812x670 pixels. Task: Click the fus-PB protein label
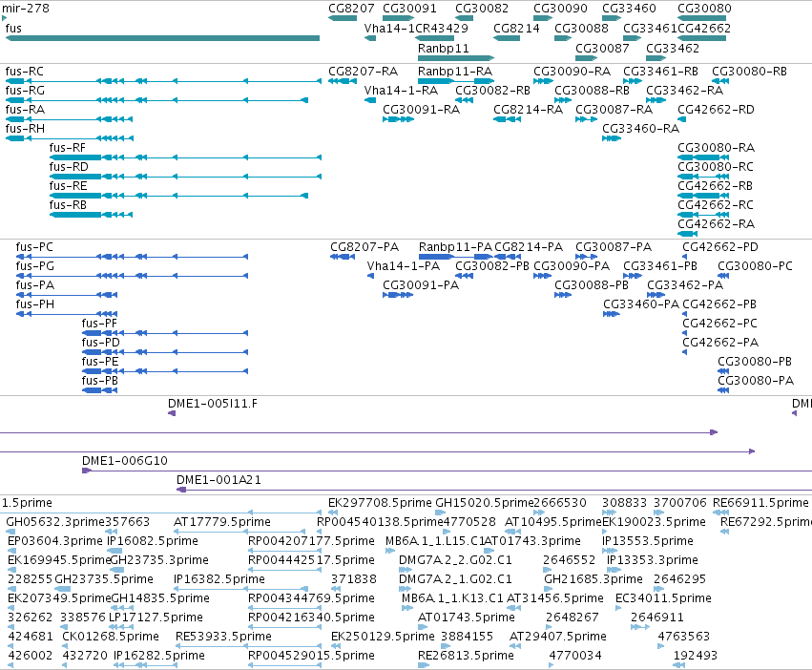pos(100,381)
